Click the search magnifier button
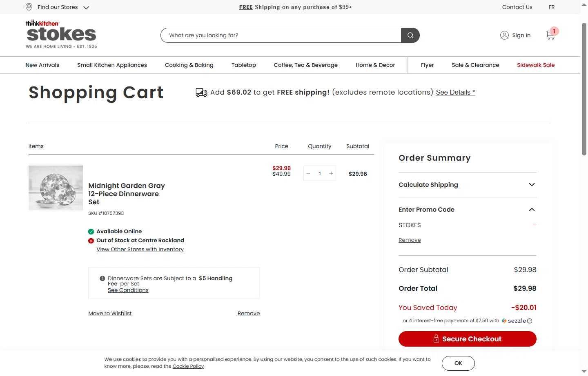Screen dimensions: 588x376 (410, 35)
